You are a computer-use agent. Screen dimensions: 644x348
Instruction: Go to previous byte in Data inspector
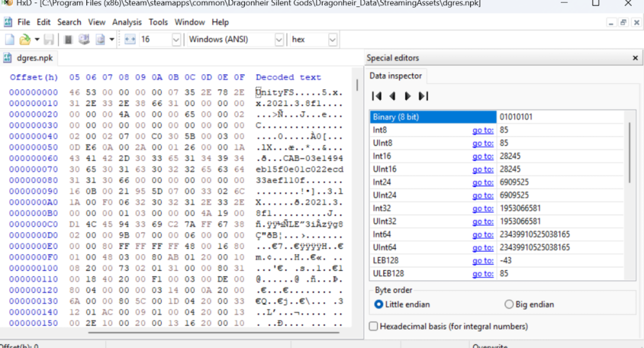(x=392, y=96)
